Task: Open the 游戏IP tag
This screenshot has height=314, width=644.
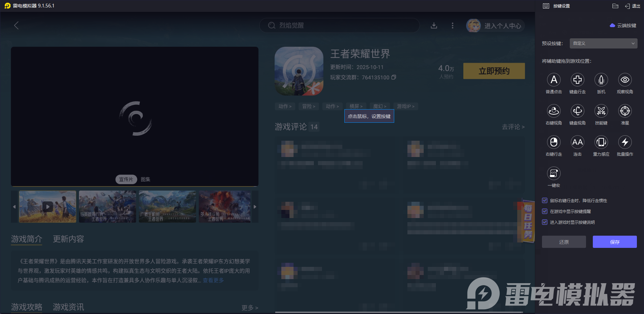Action: (x=406, y=106)
